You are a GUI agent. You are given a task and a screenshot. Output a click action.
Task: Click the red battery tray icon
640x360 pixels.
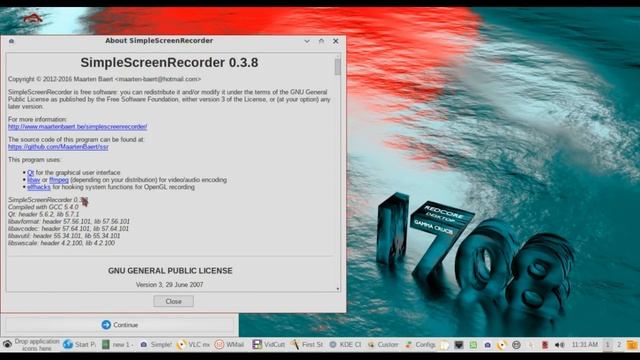(544, 345)
